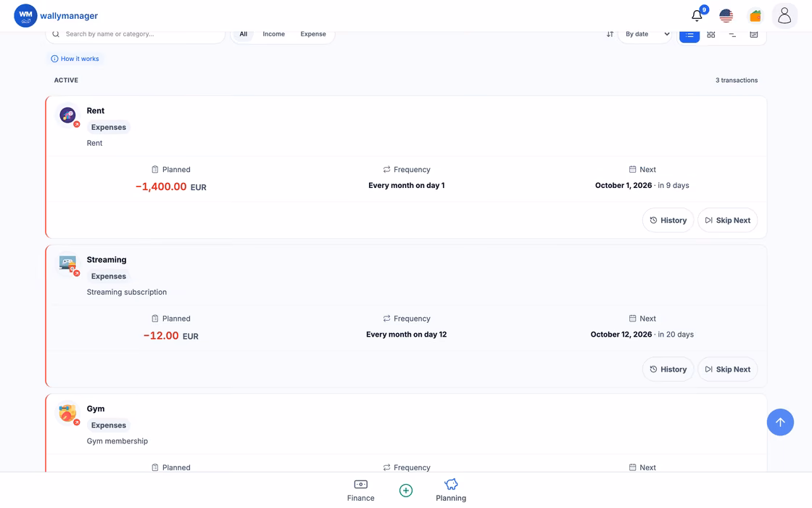Click the green plus add button
The height and width of the screenshot is (508, 812).
pos(406,491)
